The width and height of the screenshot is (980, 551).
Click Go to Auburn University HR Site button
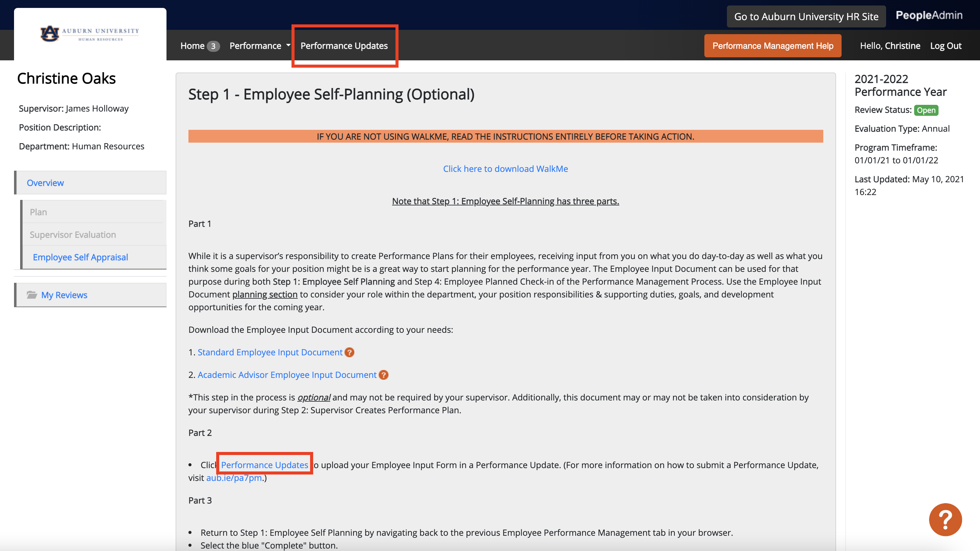806,16
